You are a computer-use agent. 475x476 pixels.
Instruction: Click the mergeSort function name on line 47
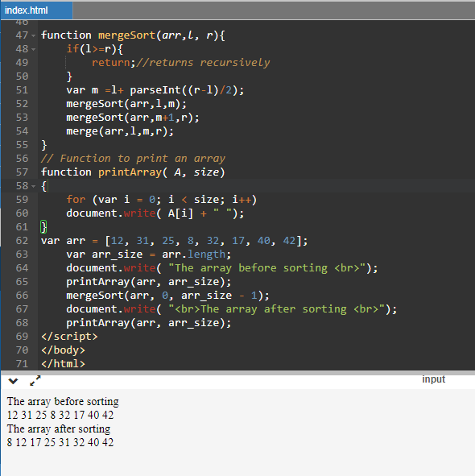tap(127, 35)
